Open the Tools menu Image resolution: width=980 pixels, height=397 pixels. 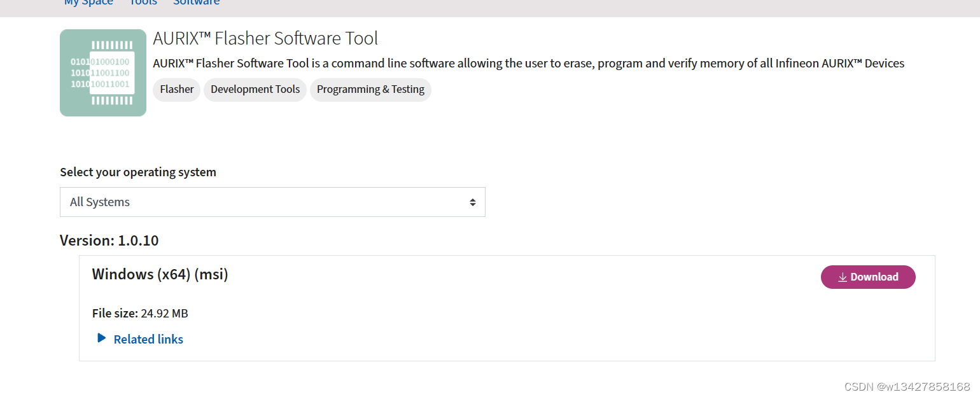[143, 3]
